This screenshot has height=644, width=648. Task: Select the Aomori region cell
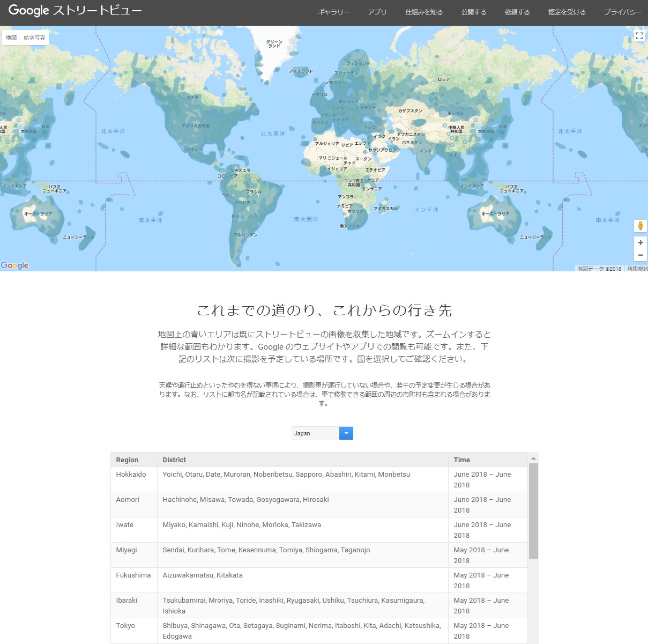coord(134,505)
